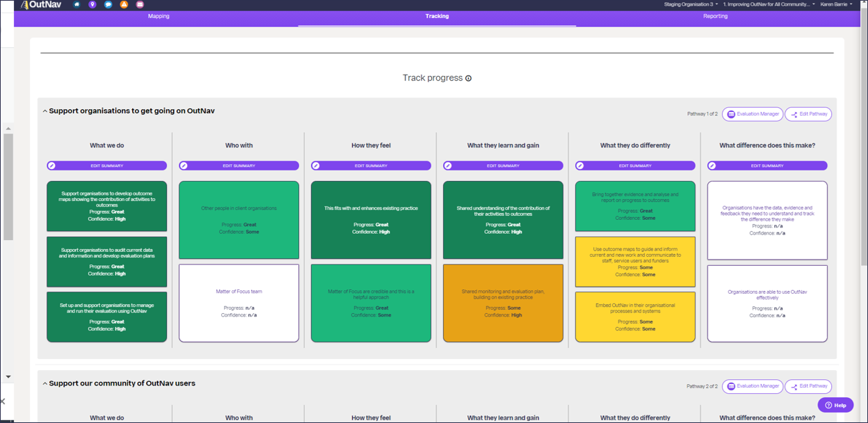Open the Improving OutNav project dropdown
Image resolution: width=868 pixels, height=423 pixels.
point(770,4)
